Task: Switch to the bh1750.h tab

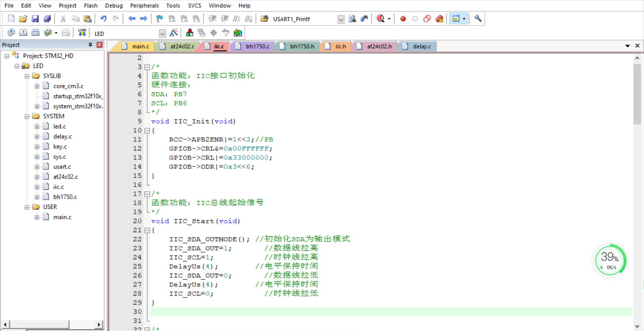Action: click(297, 46)
